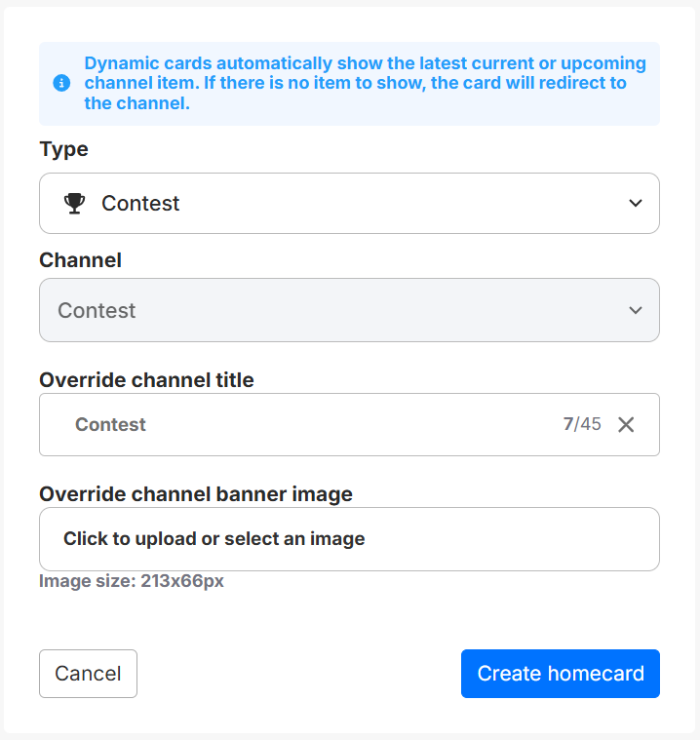
Task: Click the Type field label
Action: (x=63, y=149)
